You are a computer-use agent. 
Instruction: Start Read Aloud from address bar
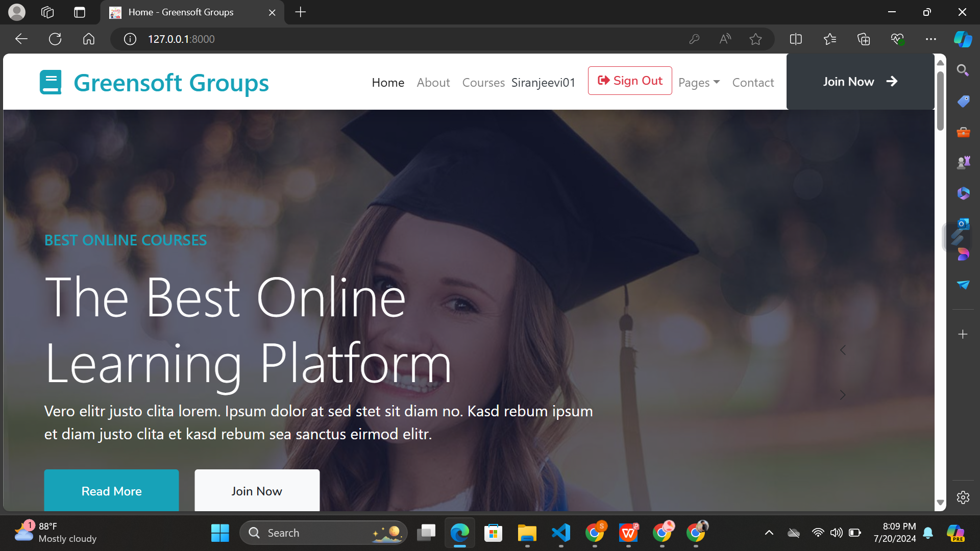(x=725, y=39)
